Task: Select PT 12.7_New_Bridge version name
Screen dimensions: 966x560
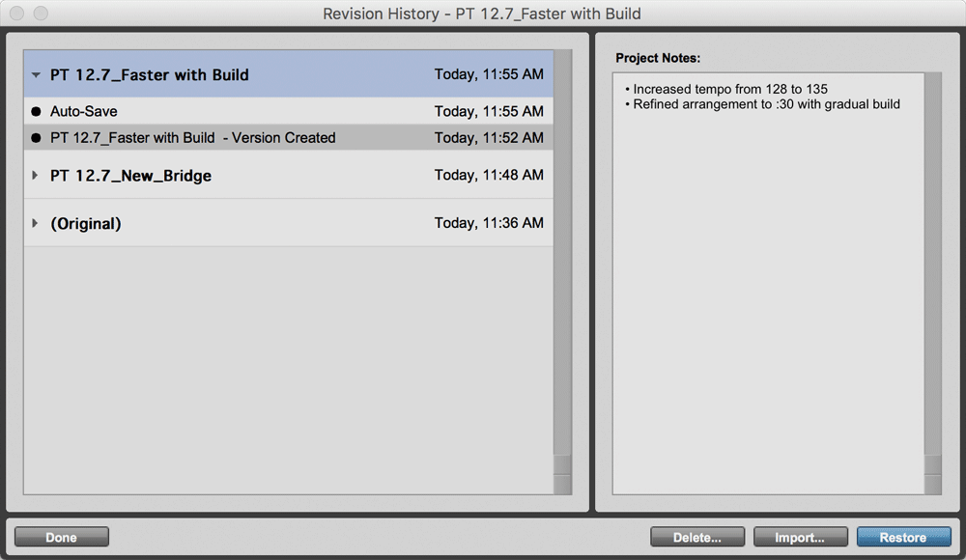Action: (130, 176)
